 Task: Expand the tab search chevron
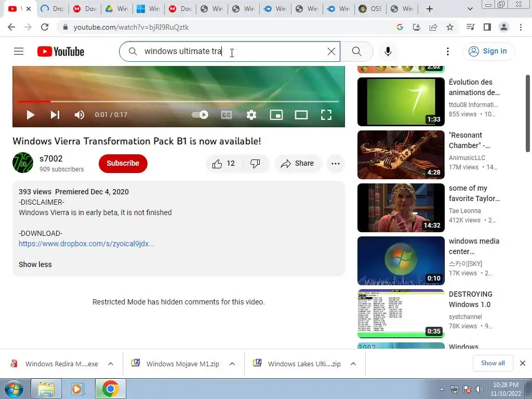click(x=470, y=9)
